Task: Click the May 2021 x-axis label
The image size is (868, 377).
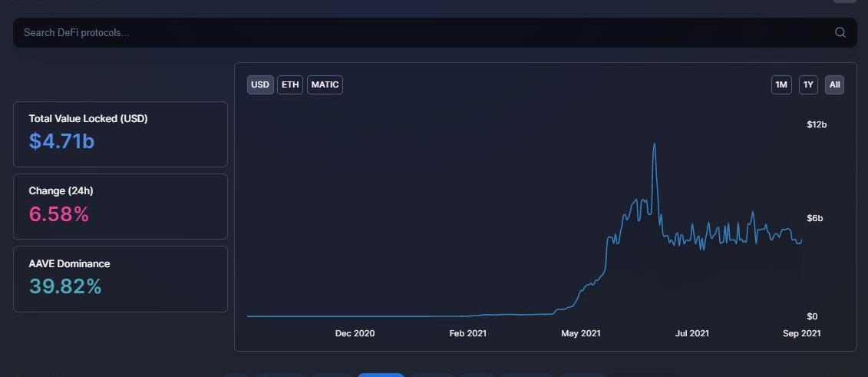Action: point(580,333)
